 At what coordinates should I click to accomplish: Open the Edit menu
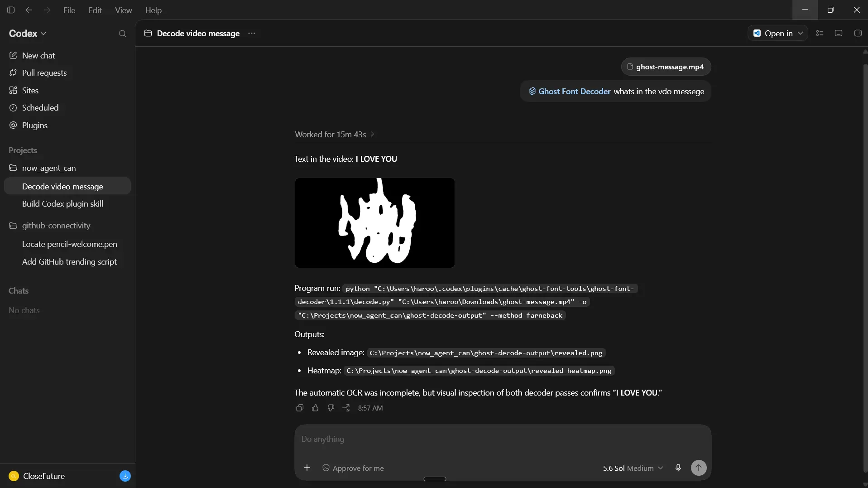[95, 10]
